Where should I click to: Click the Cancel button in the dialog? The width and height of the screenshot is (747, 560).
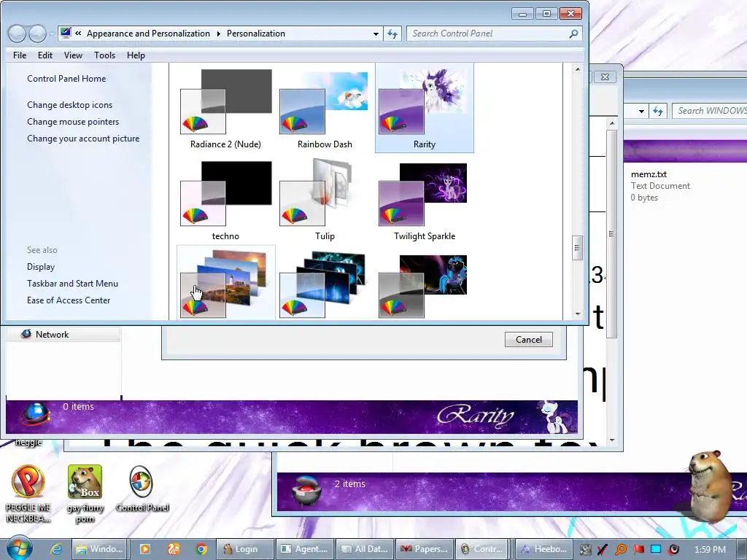529,340
